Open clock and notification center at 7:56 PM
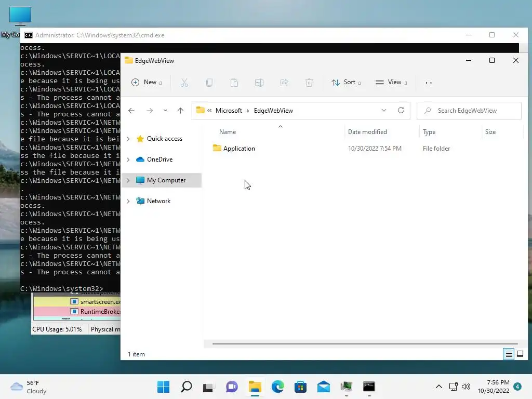This screenshot has height=399, width=532. pyautogui.click(x=494, y=387)
